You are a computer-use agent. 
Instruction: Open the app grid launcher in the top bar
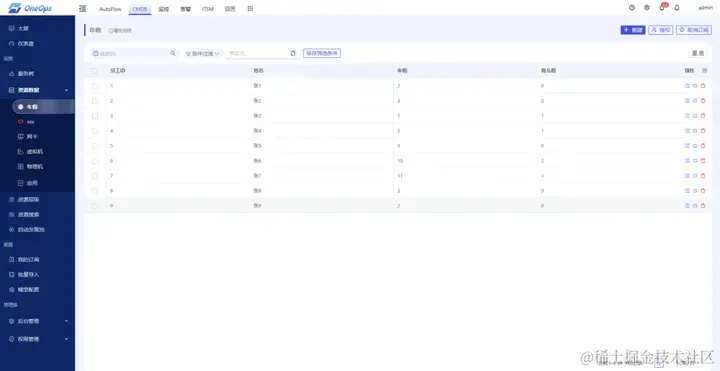tap(250, 8)
